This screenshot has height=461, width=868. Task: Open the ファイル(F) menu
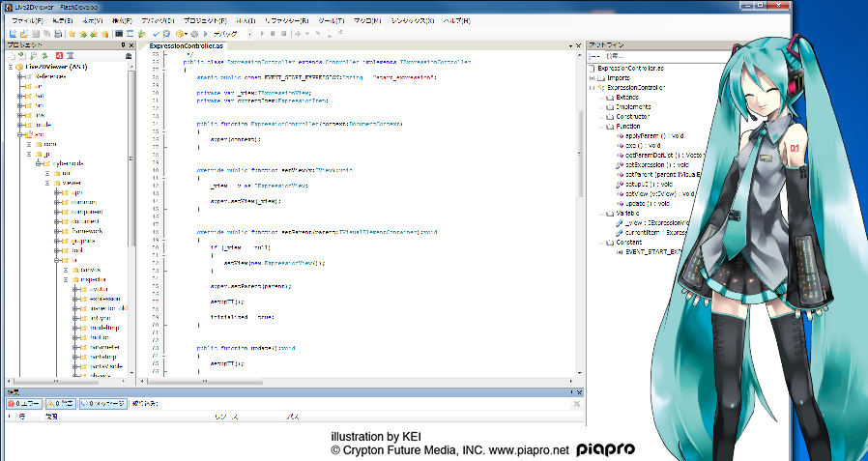27,20
